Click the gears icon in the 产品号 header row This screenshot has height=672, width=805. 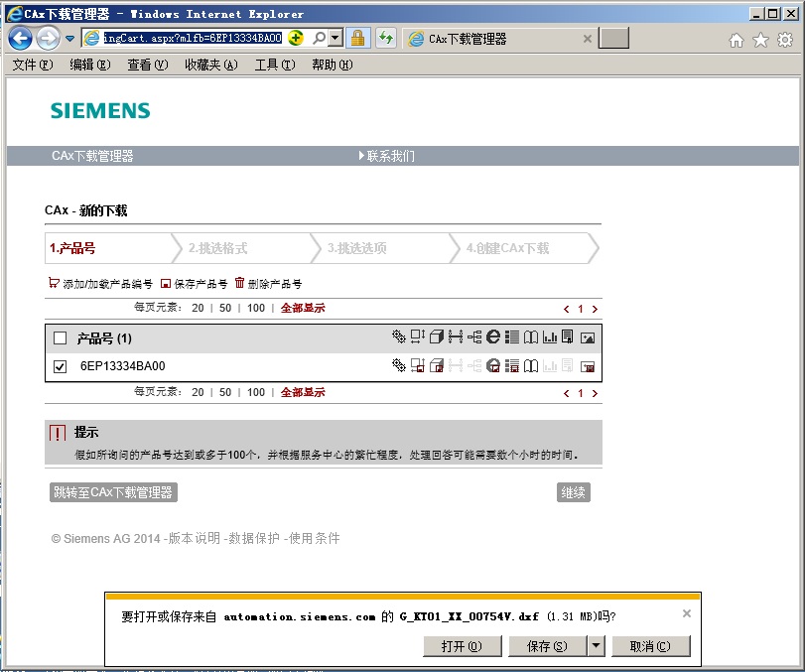(x=399, y=336)
